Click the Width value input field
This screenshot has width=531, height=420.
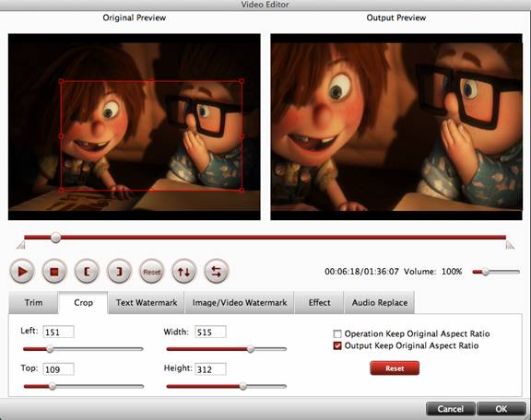210,332
